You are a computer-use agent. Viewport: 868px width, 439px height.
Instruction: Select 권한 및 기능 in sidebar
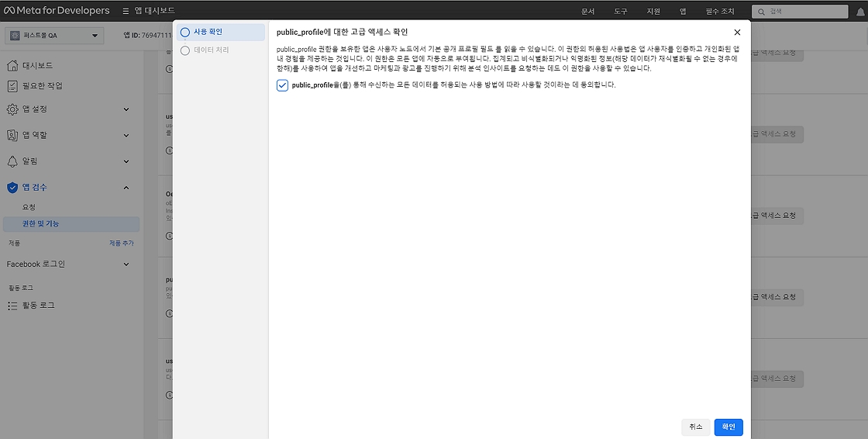(71, 224)
